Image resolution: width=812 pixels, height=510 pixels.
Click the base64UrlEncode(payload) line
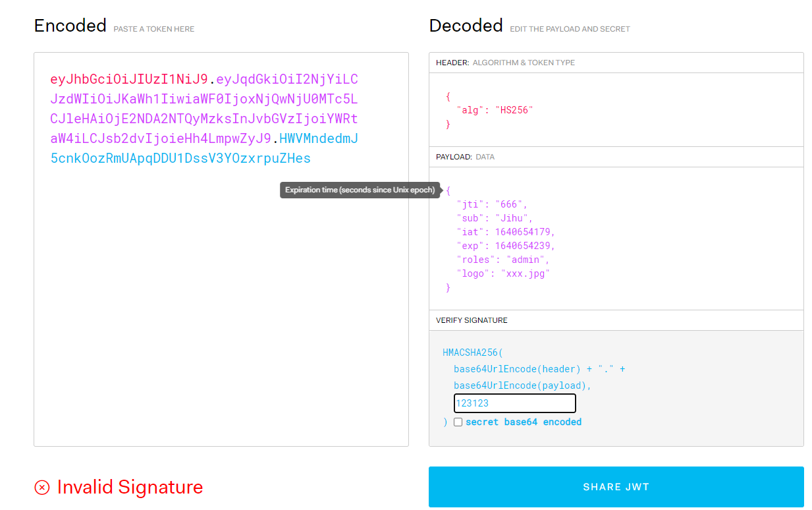click(523, 385)
